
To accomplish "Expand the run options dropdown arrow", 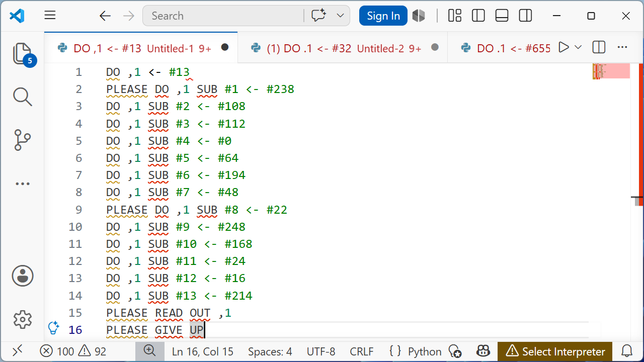I will [578, 47].
